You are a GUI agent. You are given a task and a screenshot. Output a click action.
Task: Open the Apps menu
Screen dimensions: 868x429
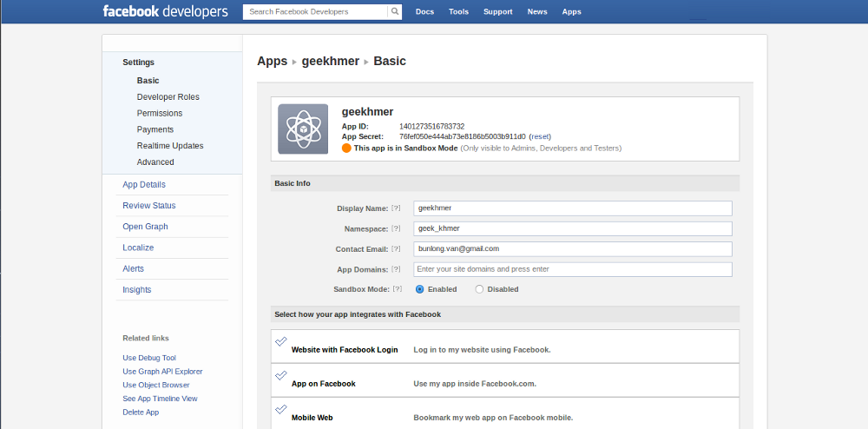coord(571,11)
